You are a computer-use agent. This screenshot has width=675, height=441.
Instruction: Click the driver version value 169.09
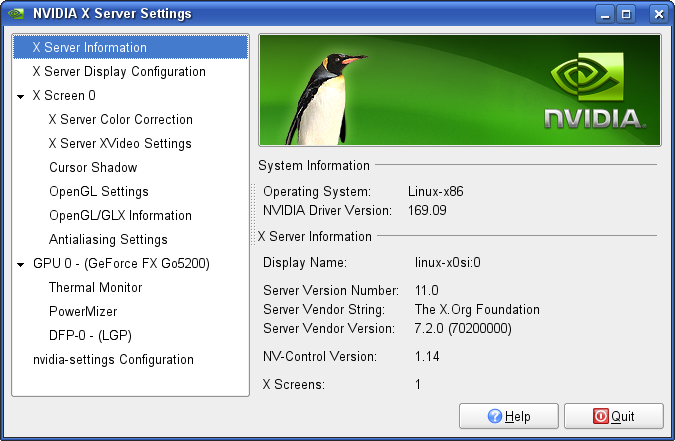pyautogui.click(x=427, y=210)
